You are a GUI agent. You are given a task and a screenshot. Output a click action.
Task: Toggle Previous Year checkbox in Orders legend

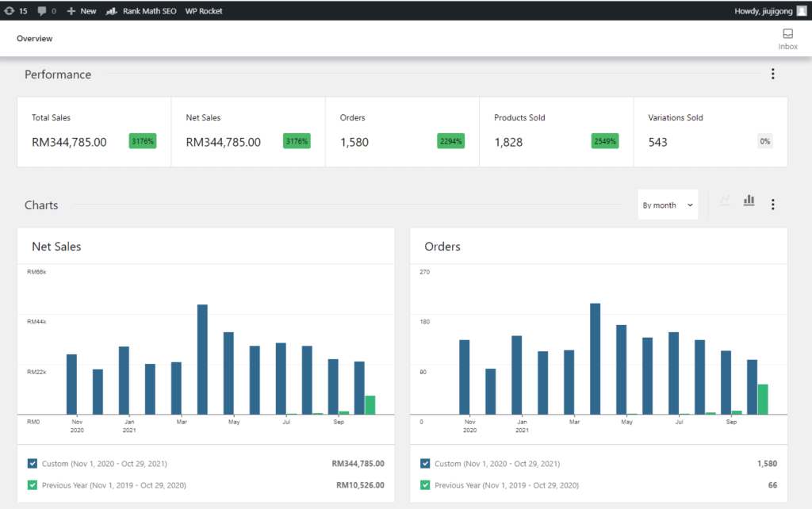[426, 485]
